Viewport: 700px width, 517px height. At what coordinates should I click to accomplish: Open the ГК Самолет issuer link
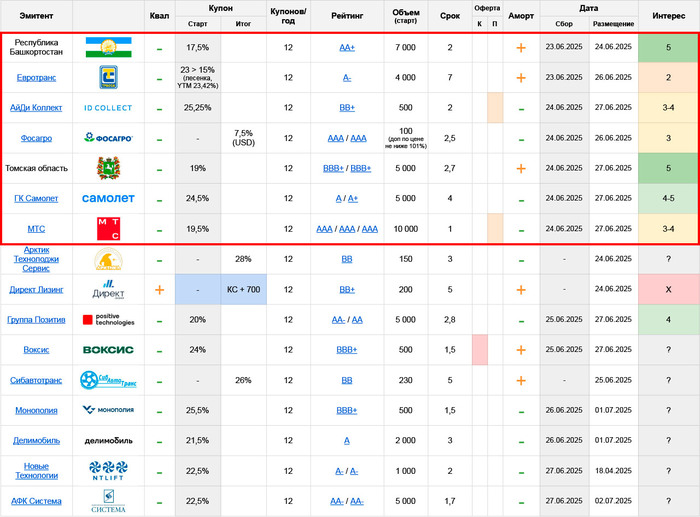point(36,199)
